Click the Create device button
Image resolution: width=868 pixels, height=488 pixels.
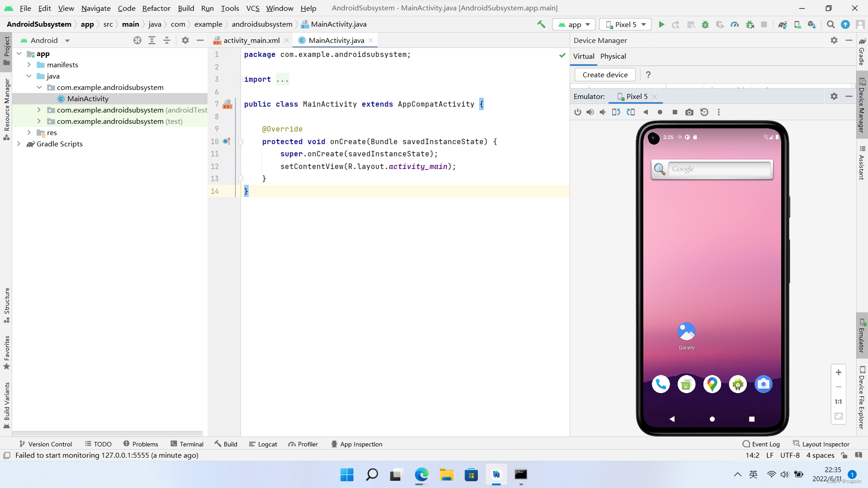[x=605, y=75]
